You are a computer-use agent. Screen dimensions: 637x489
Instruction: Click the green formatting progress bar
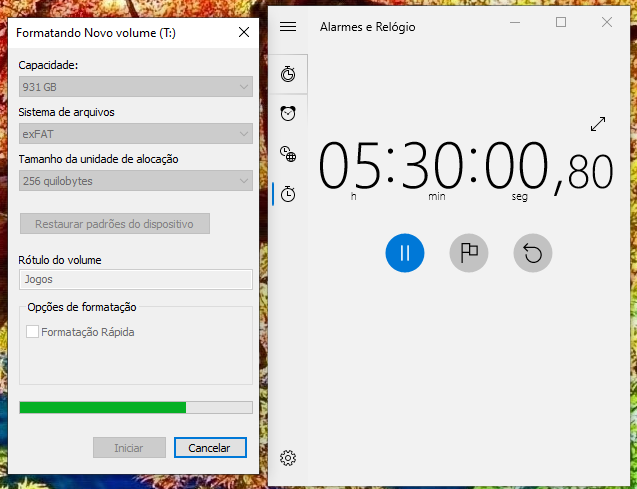[x=136, y=407]
